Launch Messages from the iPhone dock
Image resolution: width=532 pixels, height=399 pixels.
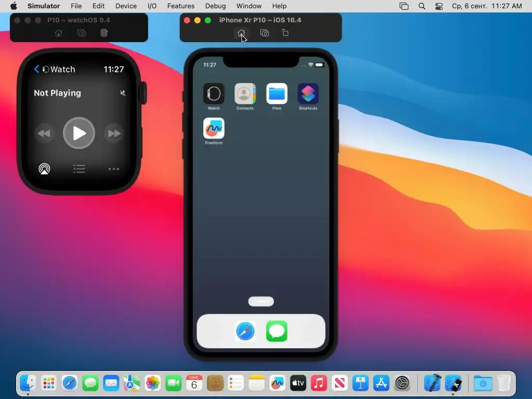click(277, 331)
